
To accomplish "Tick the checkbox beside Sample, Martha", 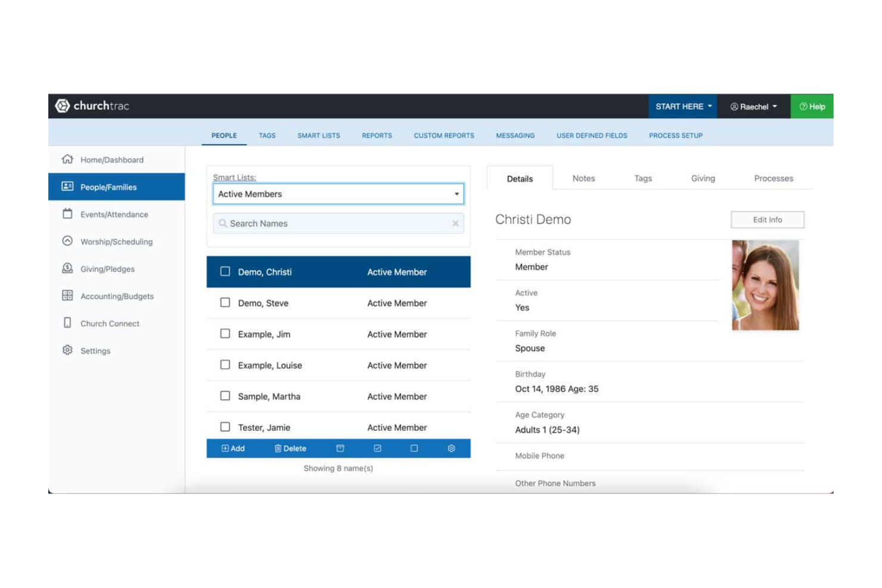I will [x=225, y=396].
